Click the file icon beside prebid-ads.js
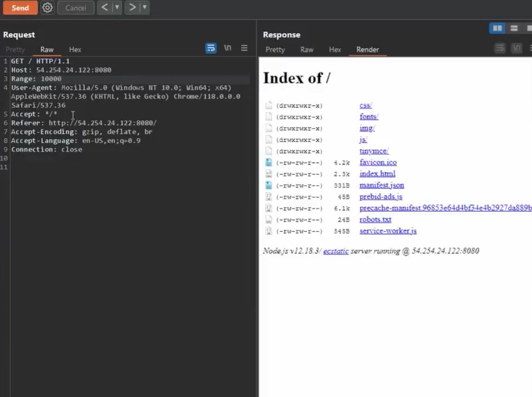The height and width of the screenshot is (397, 532). (269, 196)
